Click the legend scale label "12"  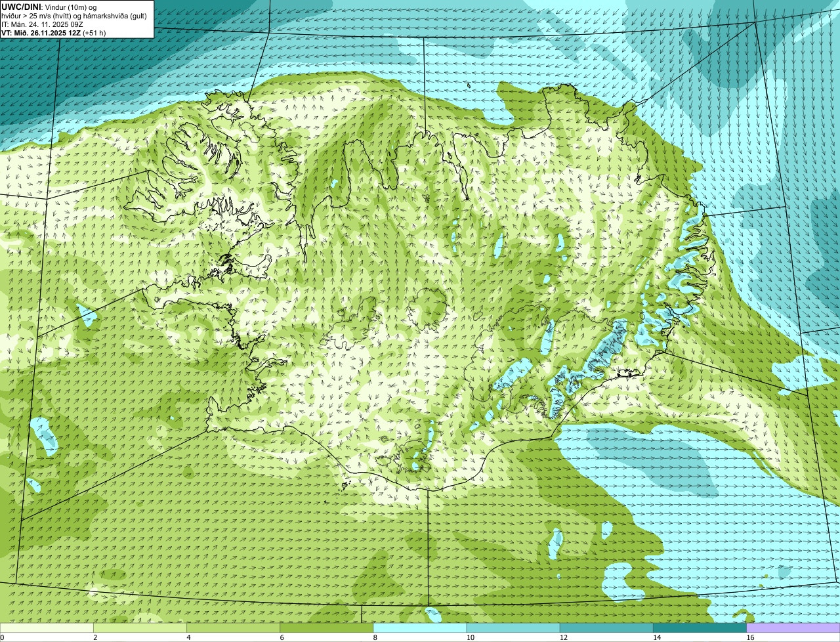tap(564, 637)
